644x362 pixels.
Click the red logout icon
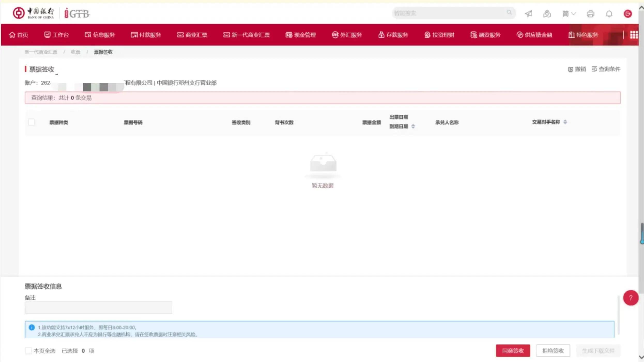[x=627, y=13]
